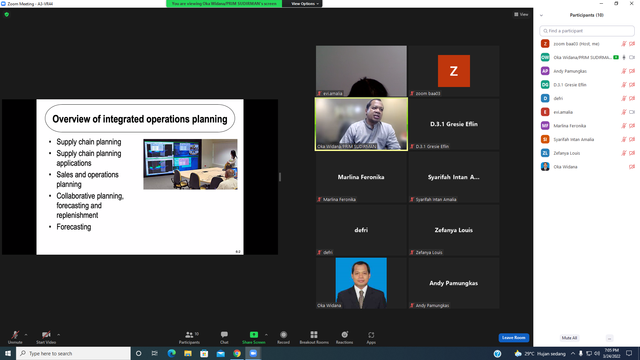Click the green Share Screen icon
This screenshot has width=640, height=360.
253,335
